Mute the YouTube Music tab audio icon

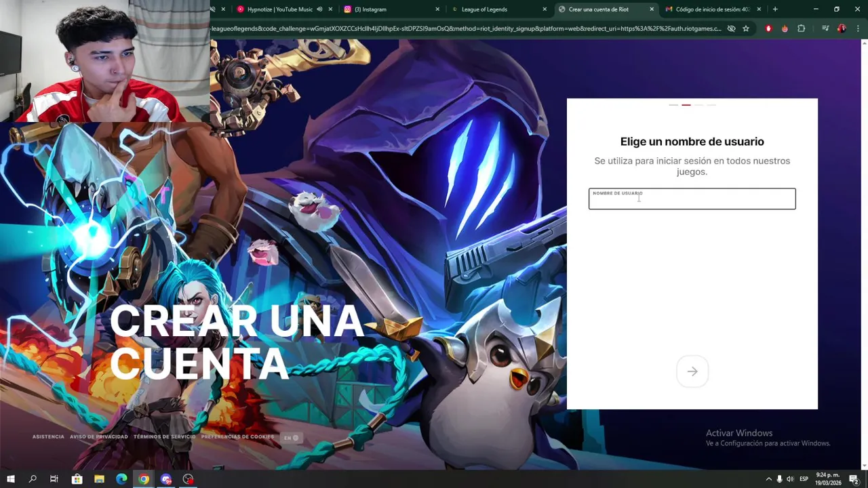click(x=319, y=9)
